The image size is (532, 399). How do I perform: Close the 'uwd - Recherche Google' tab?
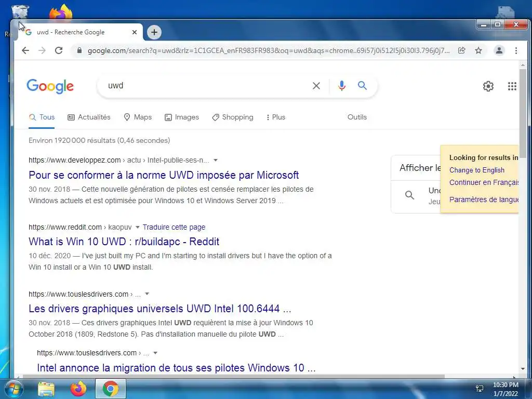135,32
